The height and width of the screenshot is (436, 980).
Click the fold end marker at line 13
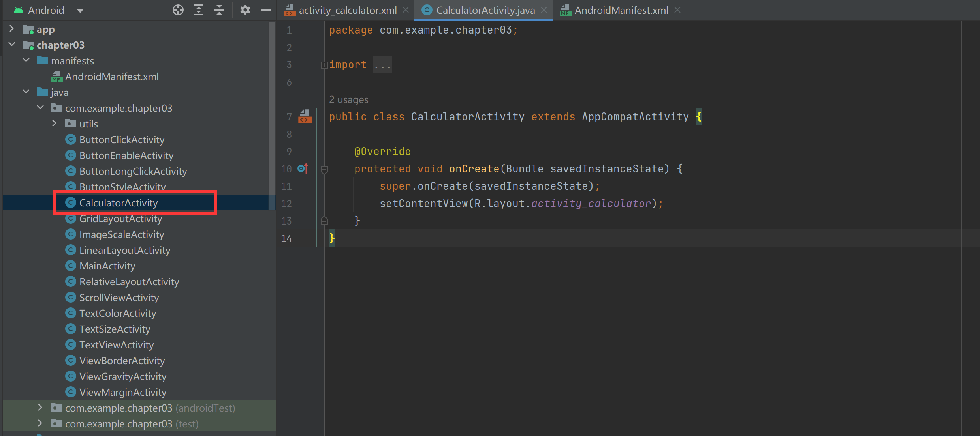pyautogui.click(x=324, y=221)
